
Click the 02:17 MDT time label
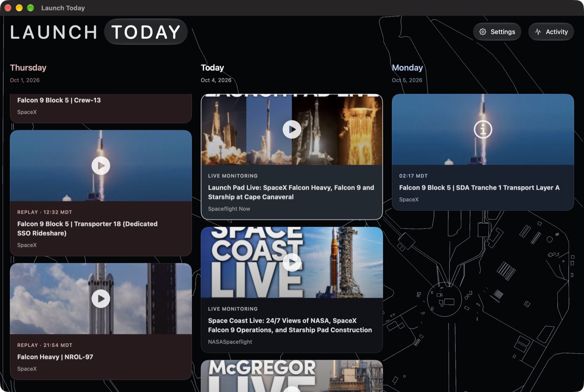[x=413, y=176]
